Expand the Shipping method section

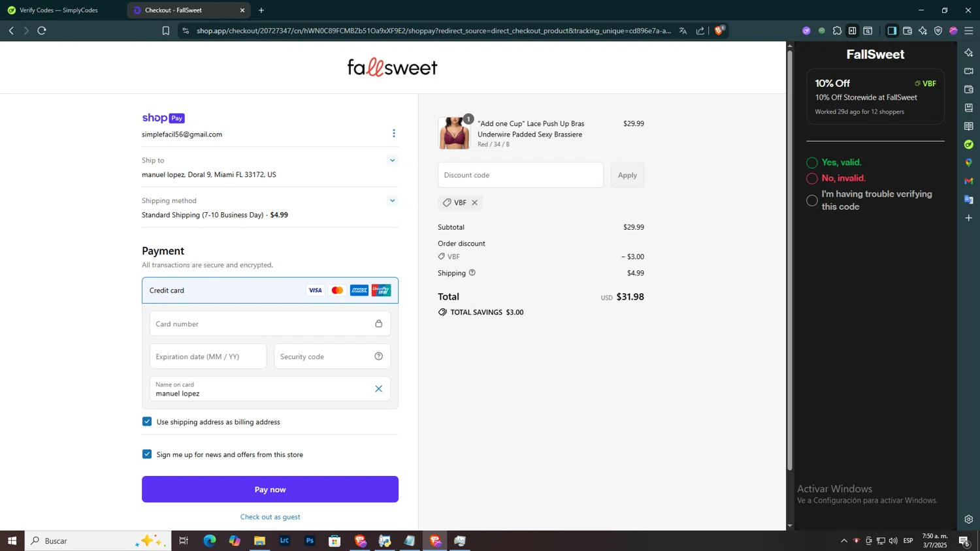[x=392, y=200]
